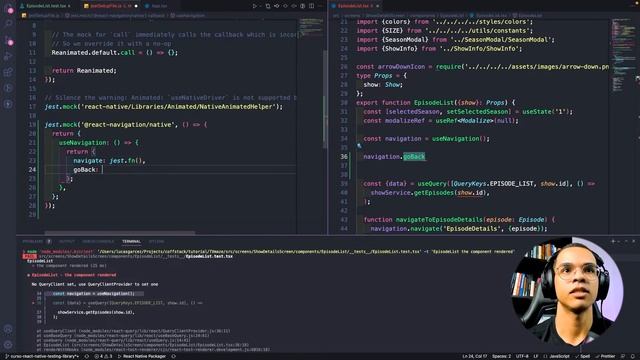The width and height of the screenshot is (640, 360).
Task: Select the TERMINAL panel tab
Action: point(131,242)
